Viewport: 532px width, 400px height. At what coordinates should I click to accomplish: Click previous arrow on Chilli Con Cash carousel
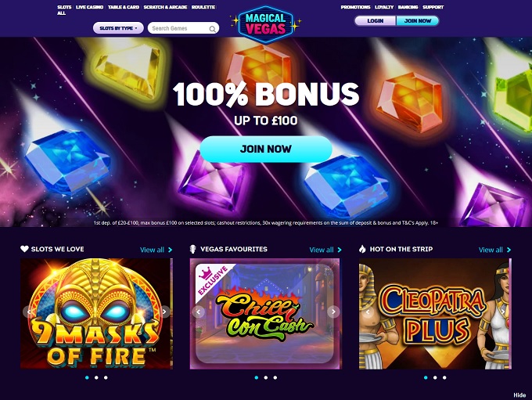(x=199, y=312)
